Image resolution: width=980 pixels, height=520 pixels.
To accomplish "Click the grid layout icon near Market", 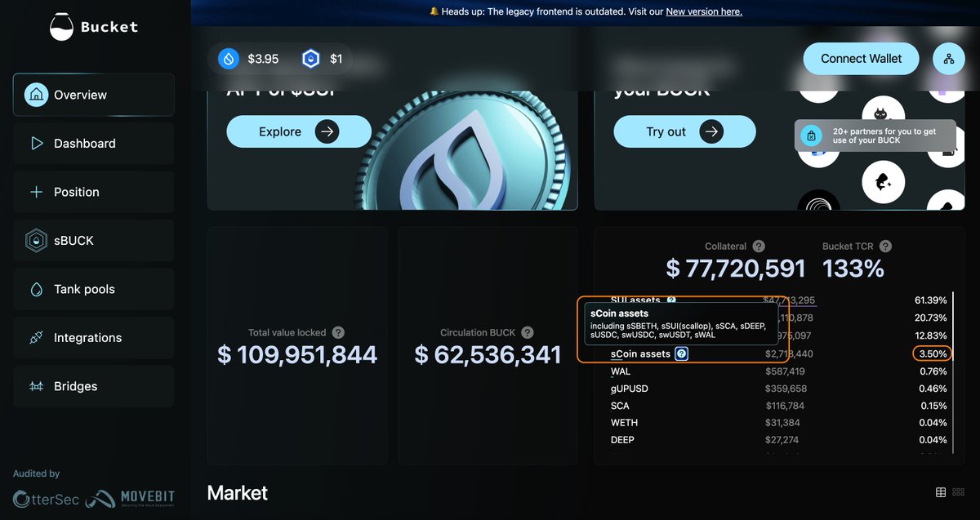I will [960, 492].
